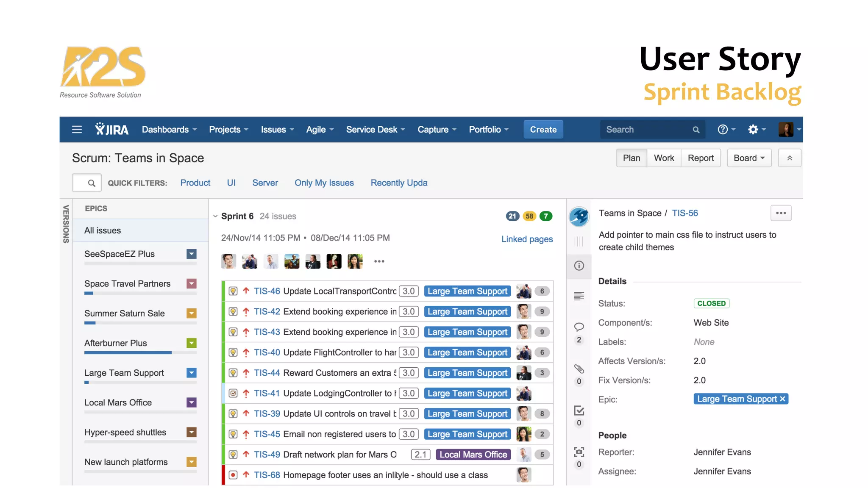Switch to the Work view
This screenshot has width=868, height=488.
[x=664, y=158]
